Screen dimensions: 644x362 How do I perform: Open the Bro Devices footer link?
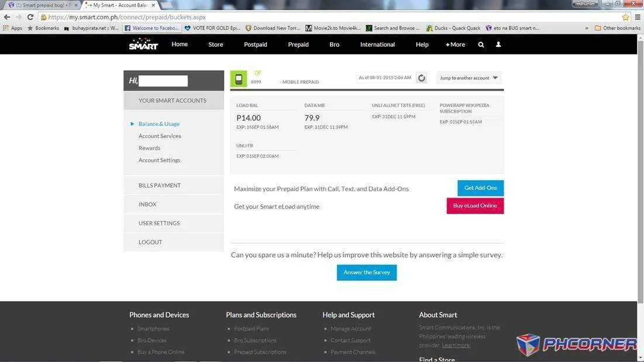152,340
